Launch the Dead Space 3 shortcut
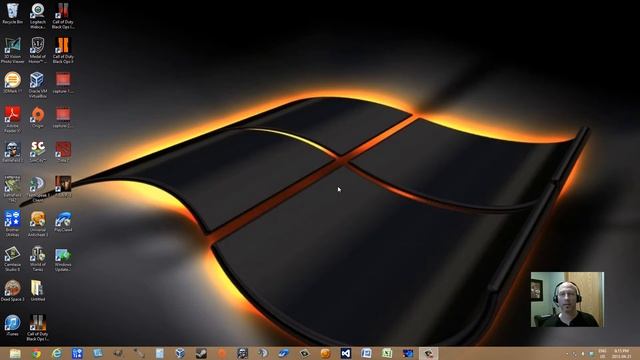Screen dimensions: 640x360 (x=12, y=291)
